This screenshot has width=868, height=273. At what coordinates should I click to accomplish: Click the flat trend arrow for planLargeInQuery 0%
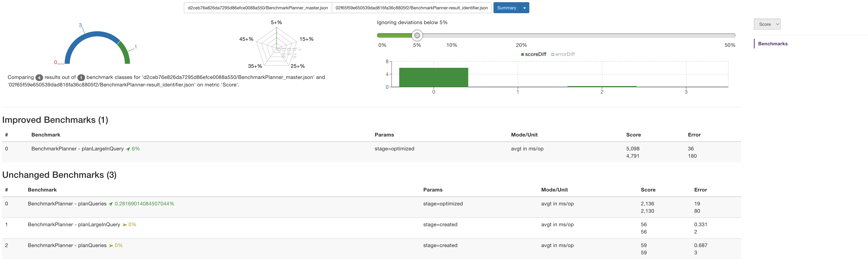[x=125, y=225]
